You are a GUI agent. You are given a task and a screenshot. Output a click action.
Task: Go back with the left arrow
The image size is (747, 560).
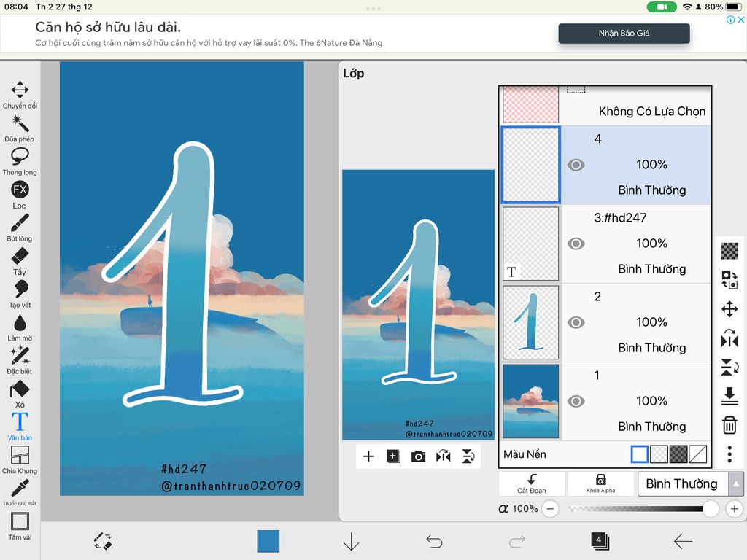point(683,542)
